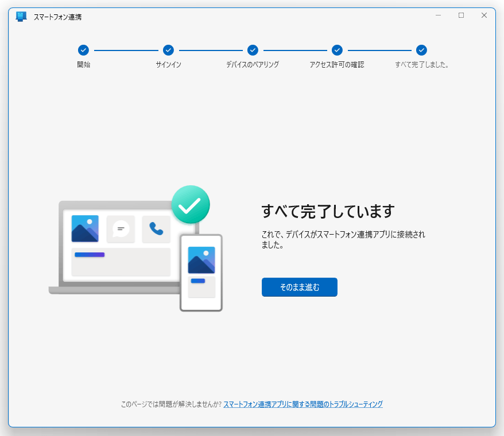
Task: Select the デバイスのペアリング step checkmark
Action: click(x=253, y=50)
